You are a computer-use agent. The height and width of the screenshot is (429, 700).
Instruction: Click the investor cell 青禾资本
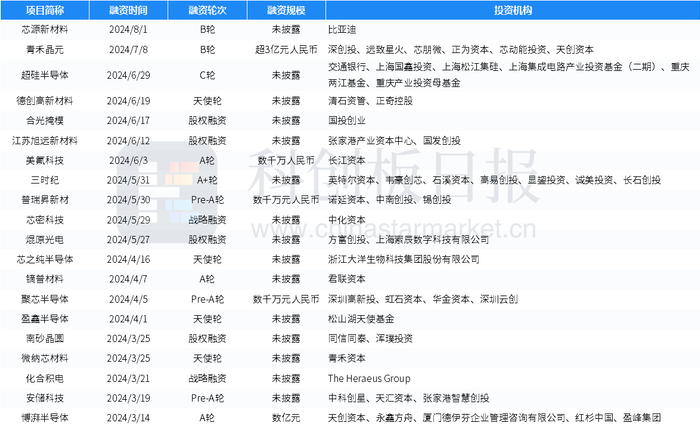point(347,358)
